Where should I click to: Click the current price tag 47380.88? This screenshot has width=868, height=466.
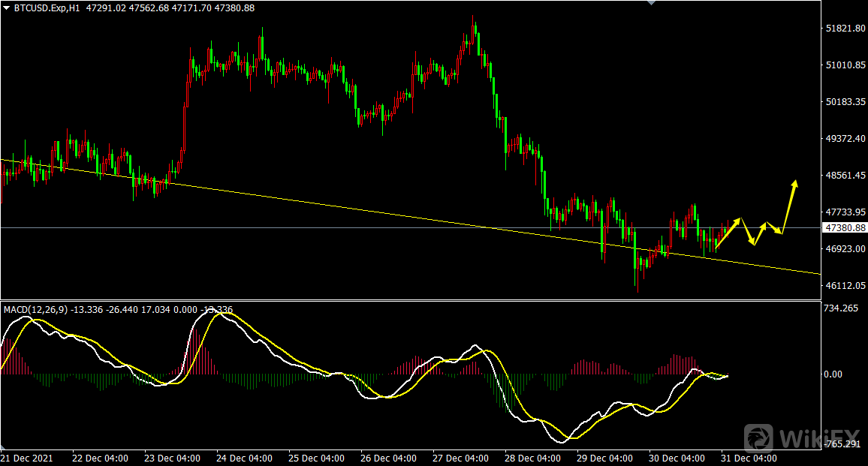844,227
